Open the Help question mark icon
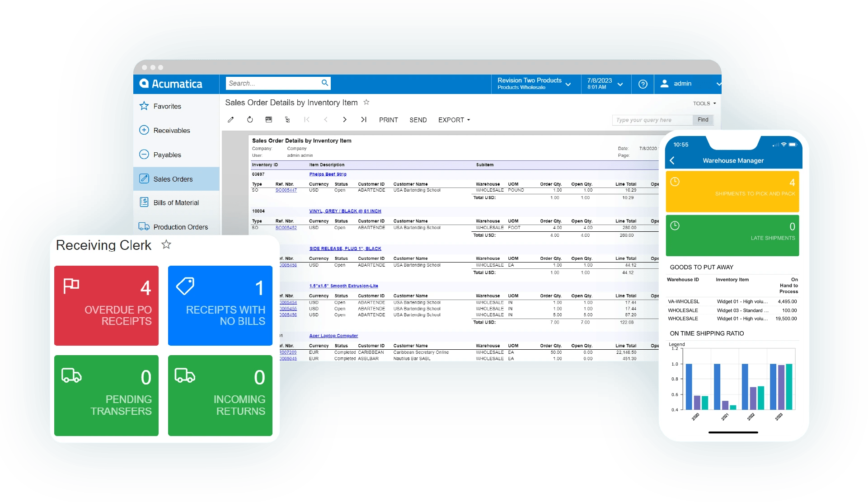 click(x=643, y=84)
